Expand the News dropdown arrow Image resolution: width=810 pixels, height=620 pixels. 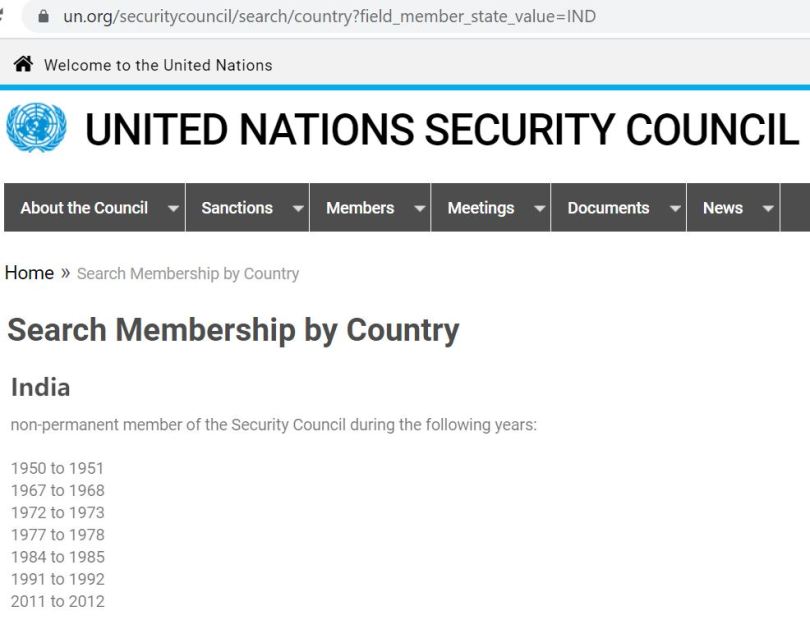[x=768, y=208]
